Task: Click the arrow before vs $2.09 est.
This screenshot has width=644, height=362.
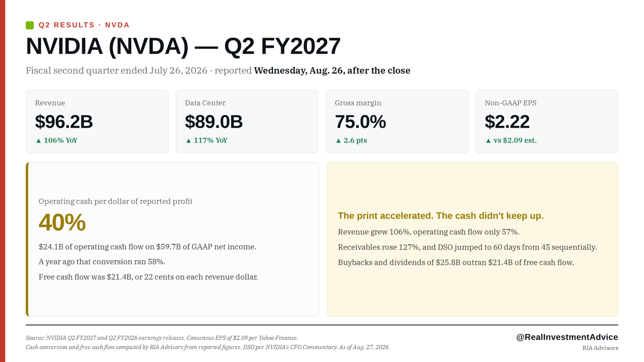Action: click(488, 141)
